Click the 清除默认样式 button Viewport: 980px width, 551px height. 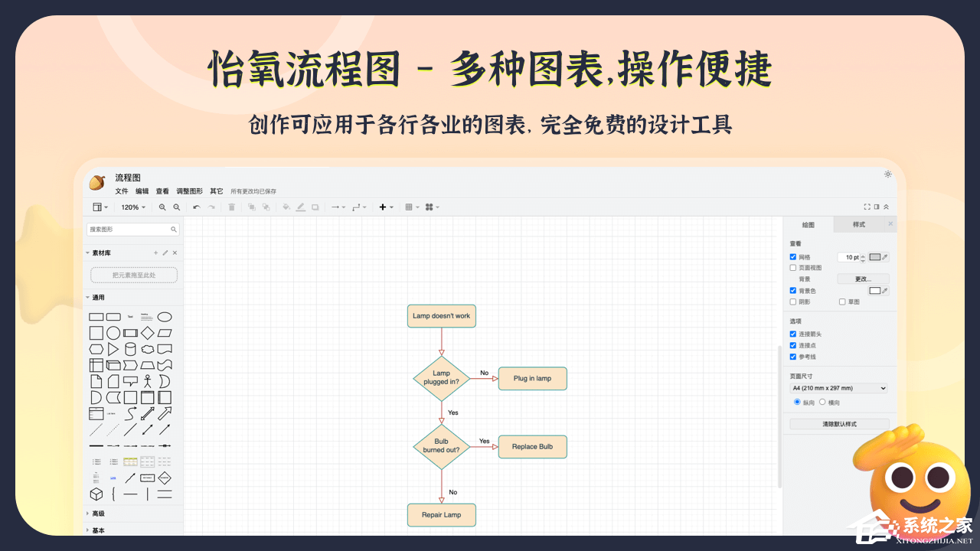coord(840,424)
